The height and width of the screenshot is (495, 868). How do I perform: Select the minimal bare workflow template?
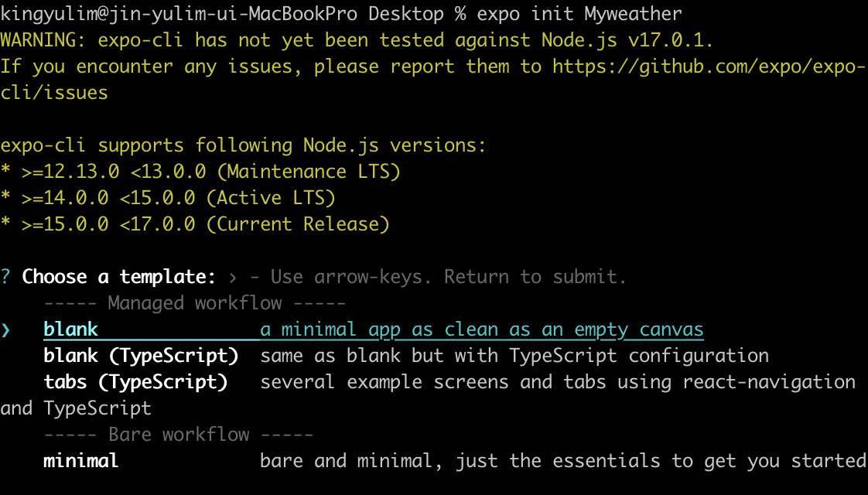click(x=80, y=460)
